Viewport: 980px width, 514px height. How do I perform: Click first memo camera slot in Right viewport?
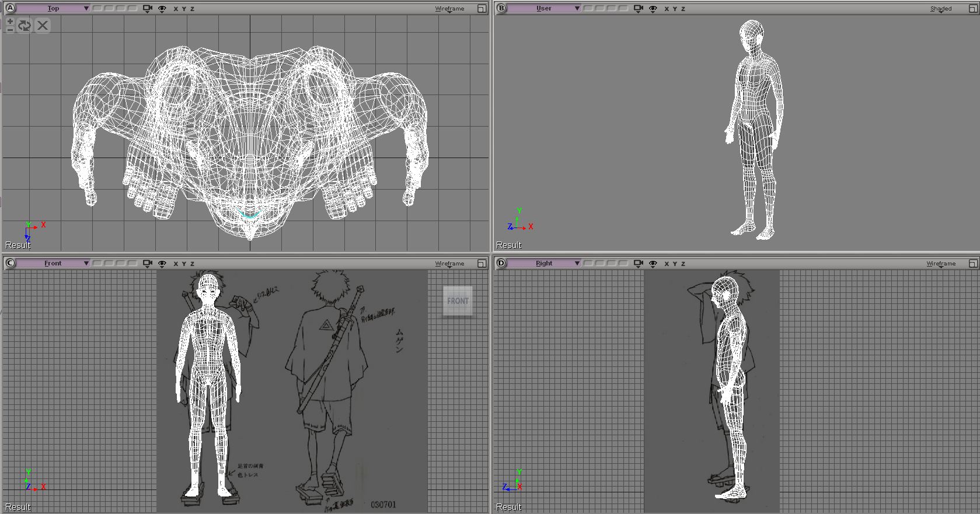click(x=588, y=263)
